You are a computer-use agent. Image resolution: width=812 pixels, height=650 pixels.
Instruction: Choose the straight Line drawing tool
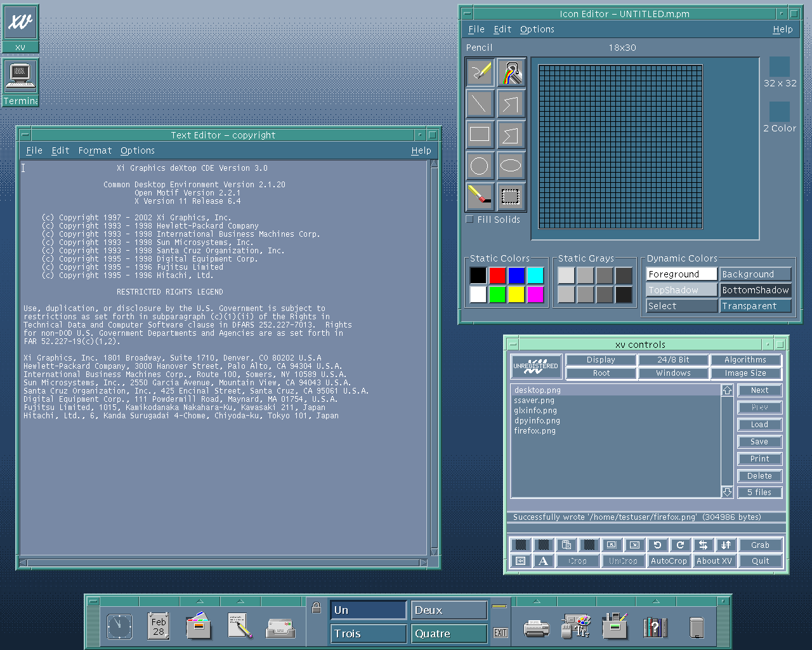point(480,103)
